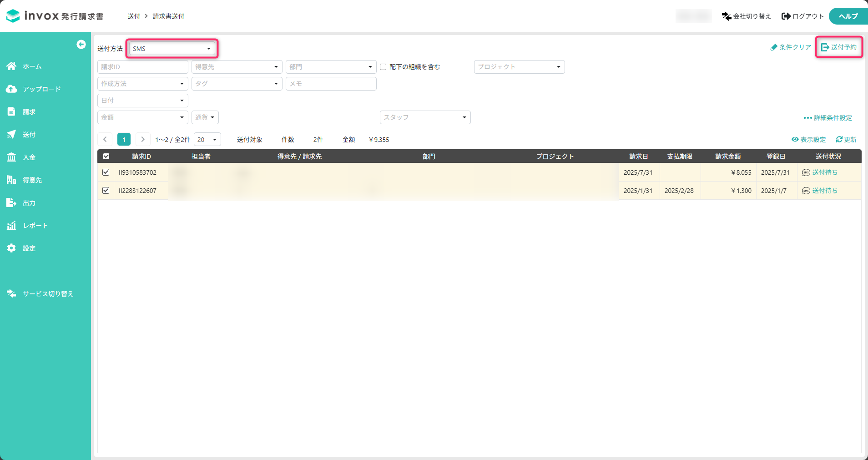Click the 送付予約 button

pos(838,47)
